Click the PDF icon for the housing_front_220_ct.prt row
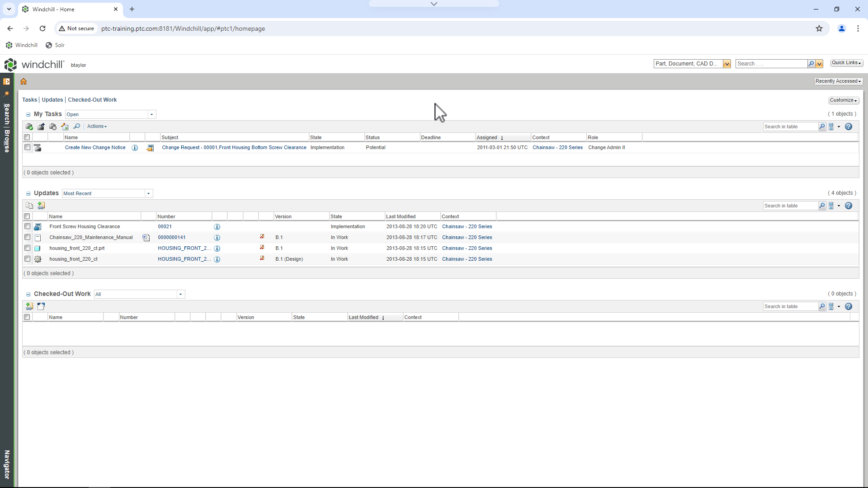 pyautogui.click(x=262, y=248)
